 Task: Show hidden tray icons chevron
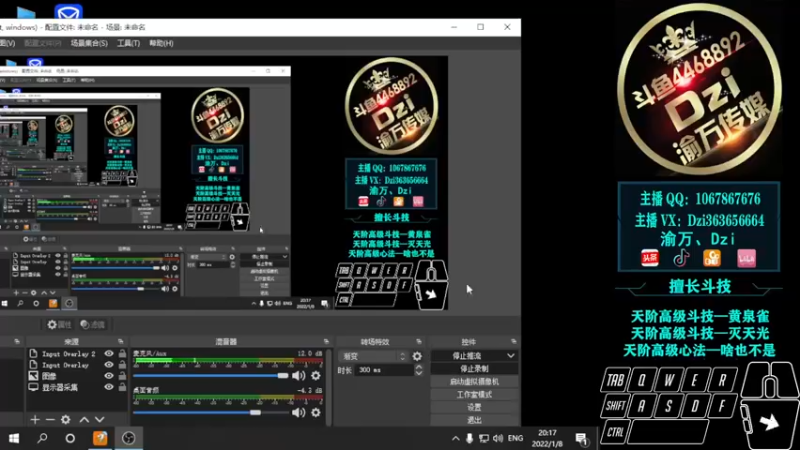click(455, 438)
